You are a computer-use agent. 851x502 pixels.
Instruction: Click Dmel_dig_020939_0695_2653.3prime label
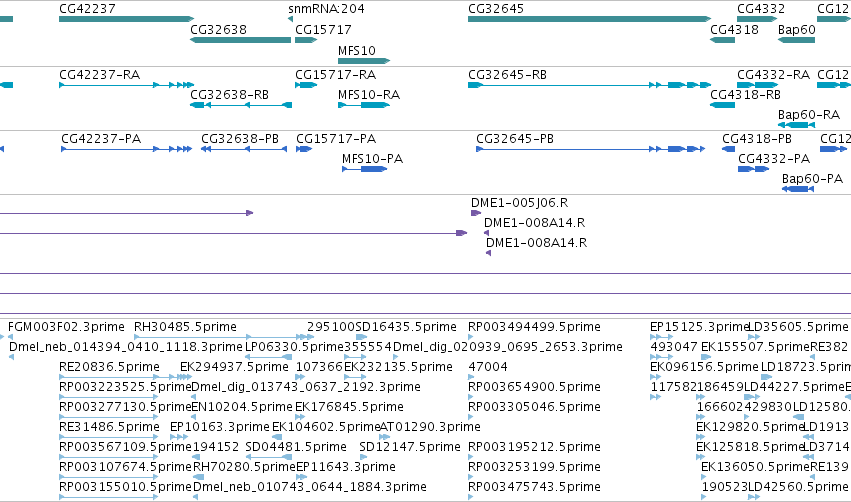tap(508, 346)
